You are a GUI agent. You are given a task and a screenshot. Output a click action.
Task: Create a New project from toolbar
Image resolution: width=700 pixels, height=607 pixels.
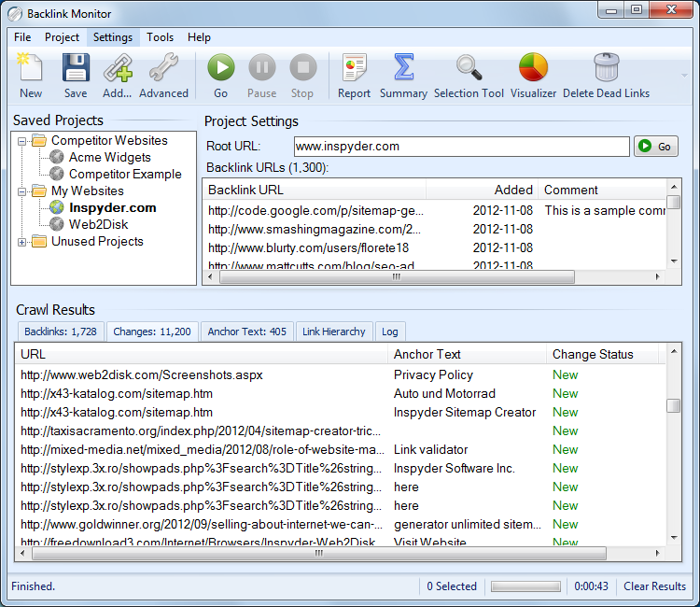tap(31, 75)
